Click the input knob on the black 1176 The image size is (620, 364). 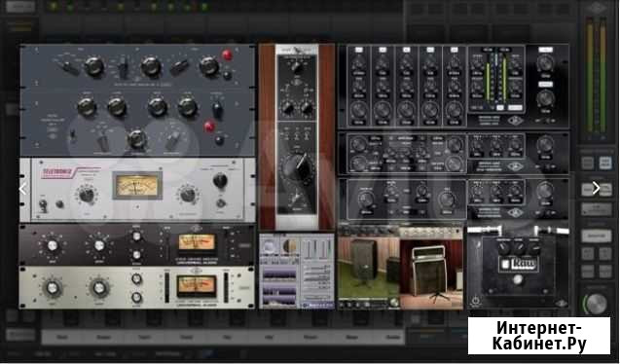click(x=53, y=246)
